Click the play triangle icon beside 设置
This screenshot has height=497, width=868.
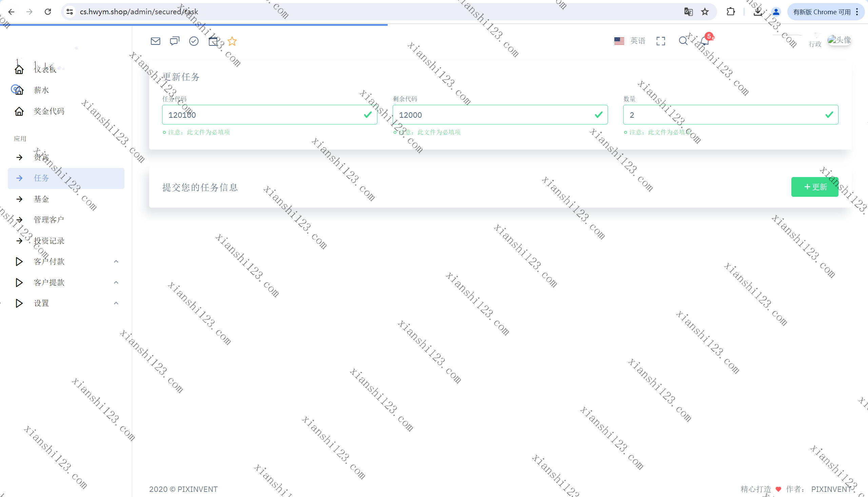19,303
